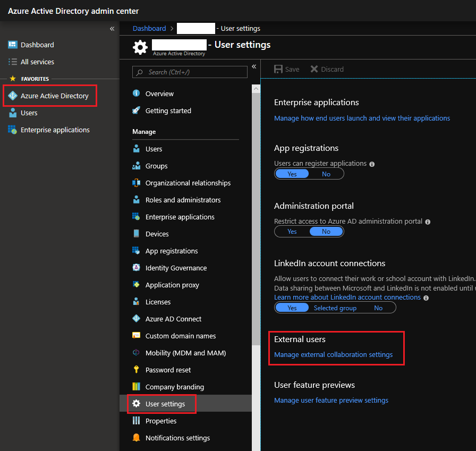Image resolution: width=476 pixels, height=451 pixels.
Task: Click the Roles and administrators icon
Action: [x=137, y=200]
